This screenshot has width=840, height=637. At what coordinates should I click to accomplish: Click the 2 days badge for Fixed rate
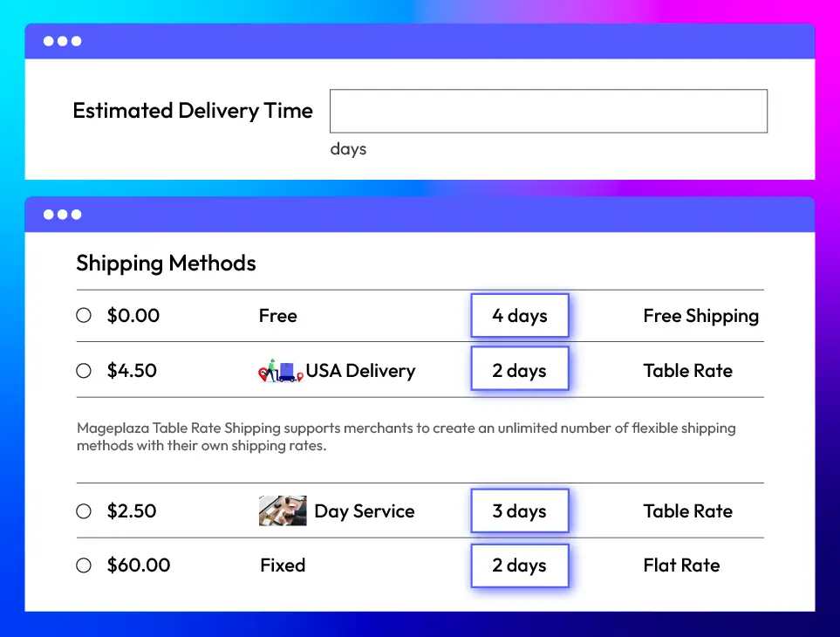point(520,565)
